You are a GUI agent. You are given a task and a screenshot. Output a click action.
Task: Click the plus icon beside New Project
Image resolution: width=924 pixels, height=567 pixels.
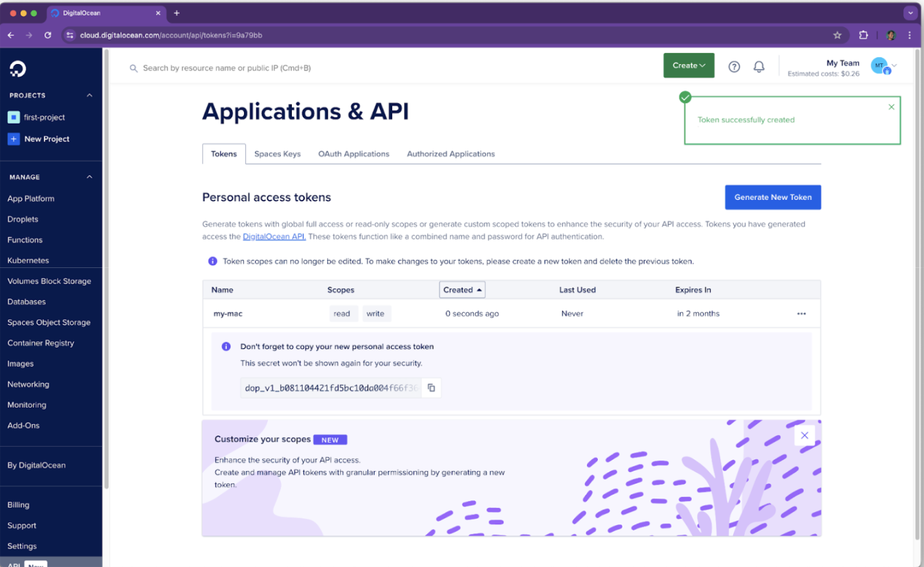point(14,139)
